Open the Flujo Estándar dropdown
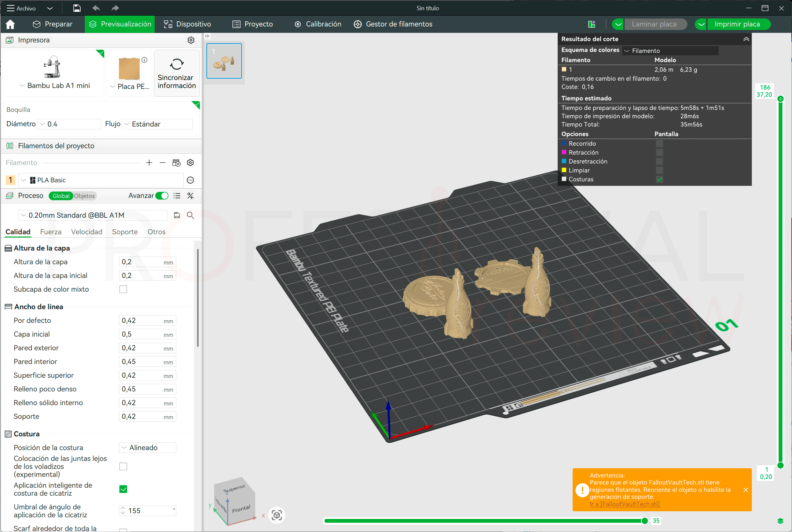Image resolution: width=792 pixels, height=532 pixels. 157,124
